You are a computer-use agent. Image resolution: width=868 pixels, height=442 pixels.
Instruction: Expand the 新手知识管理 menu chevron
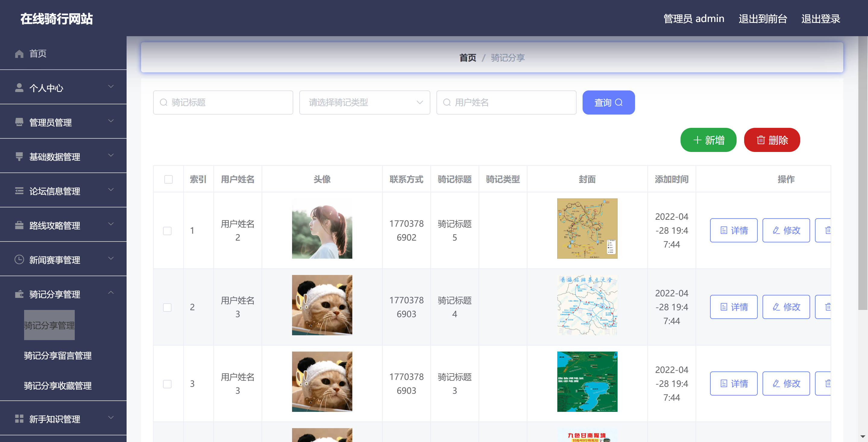pos(111,418)
